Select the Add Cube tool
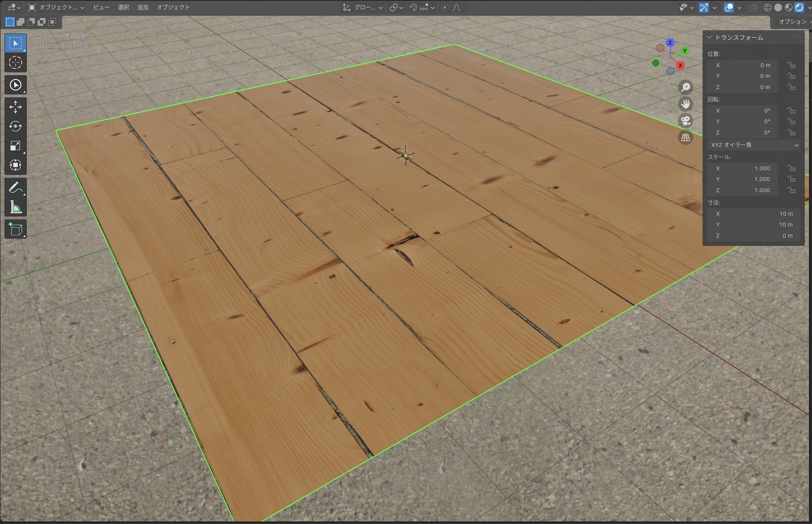The height and width of the screenshot is (524, 812). pyautogui.click(x=15, y=230)
